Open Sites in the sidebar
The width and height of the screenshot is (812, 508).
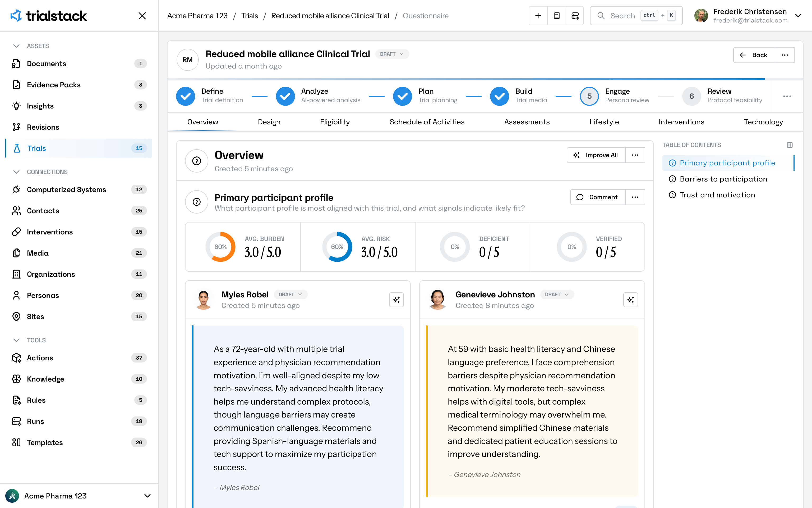click(x=79, y=316)
